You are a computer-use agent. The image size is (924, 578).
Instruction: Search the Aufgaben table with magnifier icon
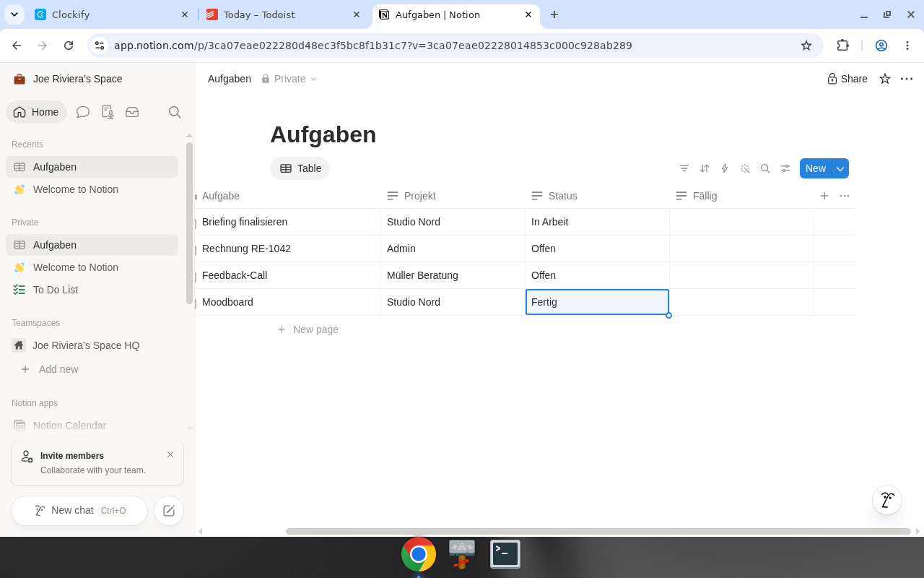(x=765, y=168)
